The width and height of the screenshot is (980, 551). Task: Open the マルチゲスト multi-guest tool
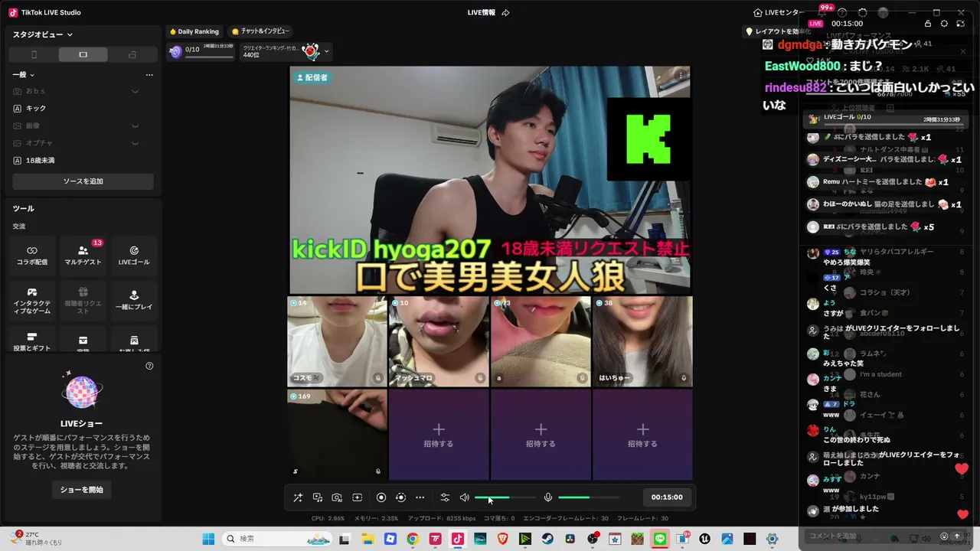[83, 256]
